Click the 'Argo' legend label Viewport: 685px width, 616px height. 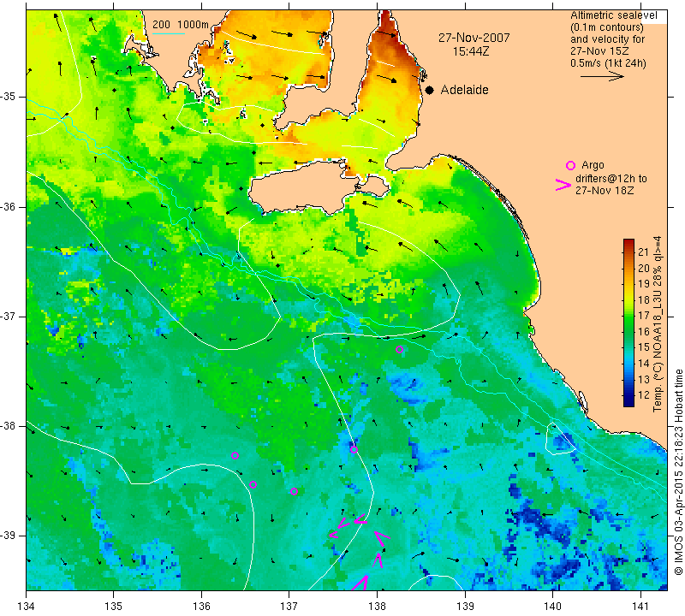(593, 165)
